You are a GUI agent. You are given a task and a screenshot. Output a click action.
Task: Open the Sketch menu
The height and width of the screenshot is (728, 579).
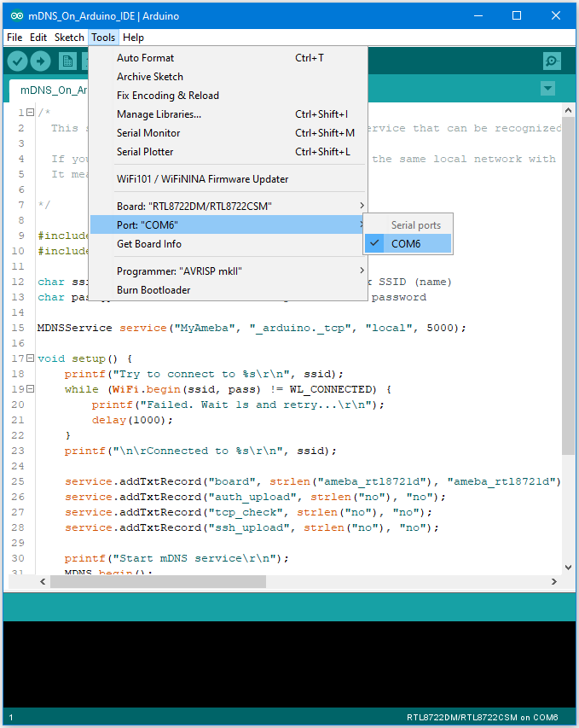point(69,38)
